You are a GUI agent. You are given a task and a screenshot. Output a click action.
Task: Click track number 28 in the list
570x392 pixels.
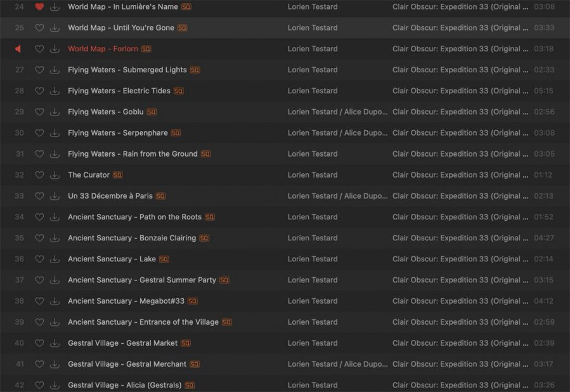point(19,91)
